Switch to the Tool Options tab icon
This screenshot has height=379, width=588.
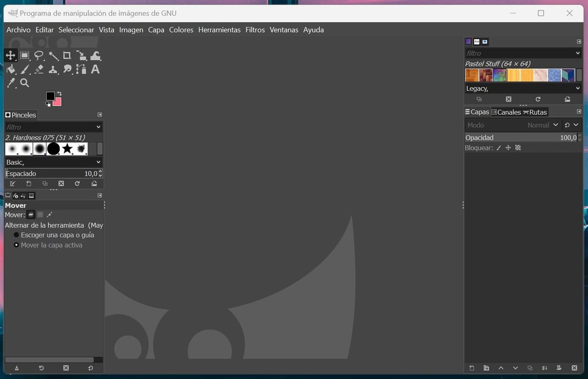tap(7, 196)
